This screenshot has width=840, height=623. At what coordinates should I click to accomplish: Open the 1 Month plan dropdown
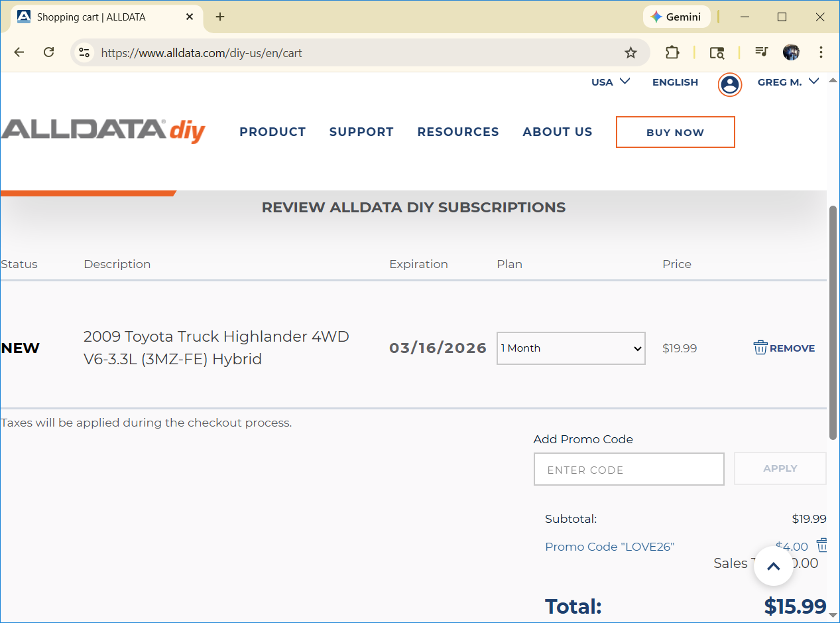coord(571,348)
